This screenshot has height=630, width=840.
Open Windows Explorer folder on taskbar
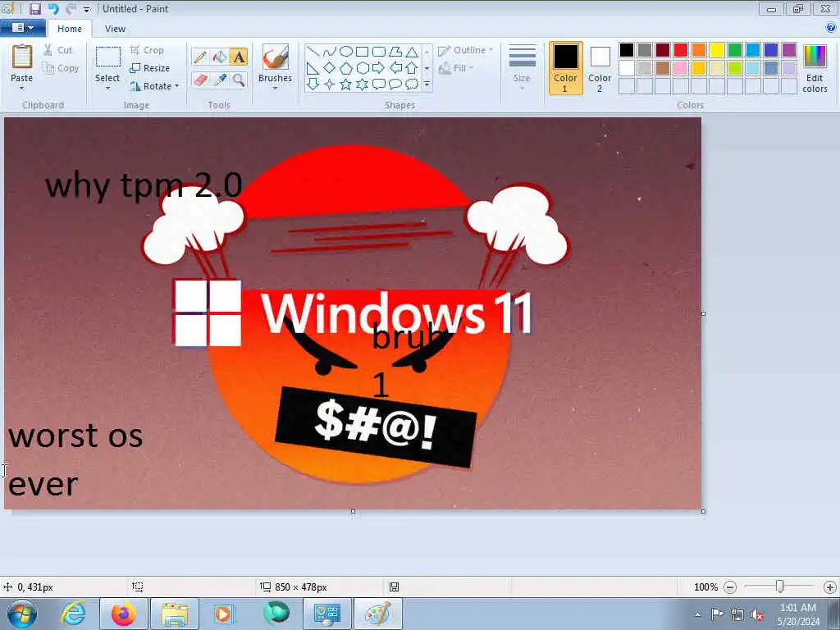pos(175,614)
